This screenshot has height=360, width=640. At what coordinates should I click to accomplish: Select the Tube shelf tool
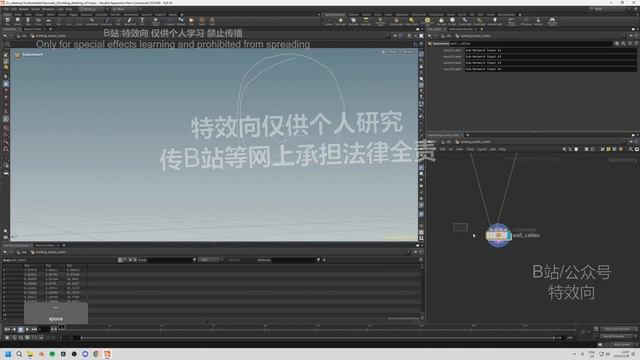(28, 21)
